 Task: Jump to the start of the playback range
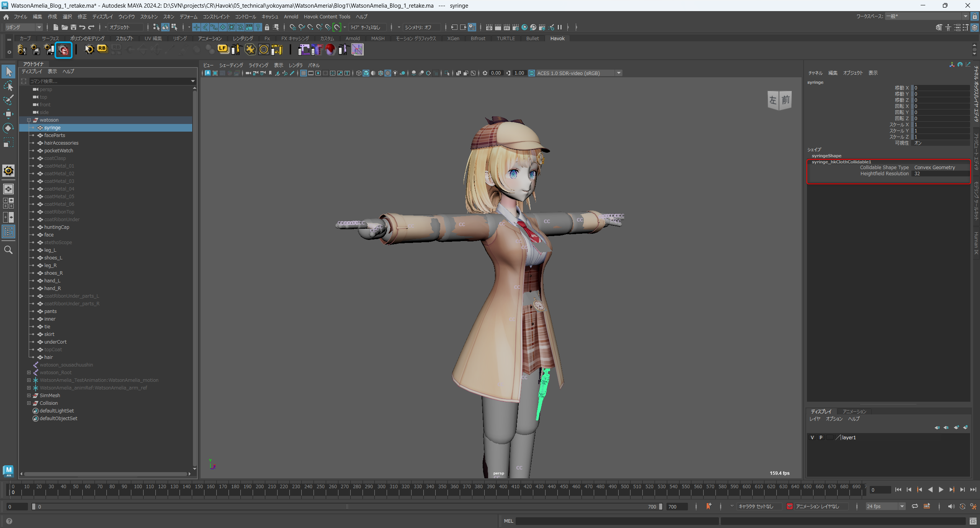coord(898,489)
